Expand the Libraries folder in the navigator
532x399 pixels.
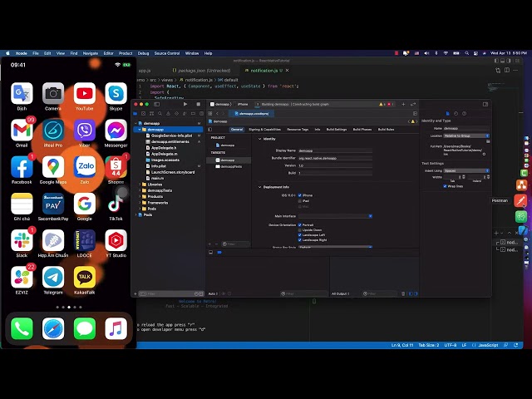140,185
